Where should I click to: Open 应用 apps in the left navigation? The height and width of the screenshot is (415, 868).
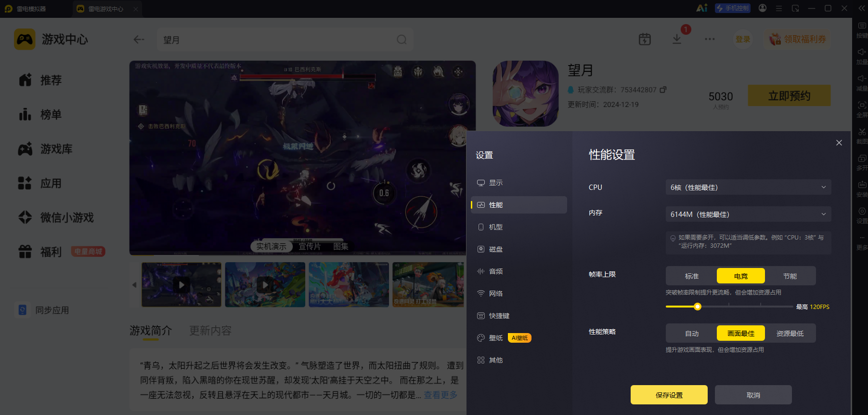pyautogui.click(x=40, y=183)
